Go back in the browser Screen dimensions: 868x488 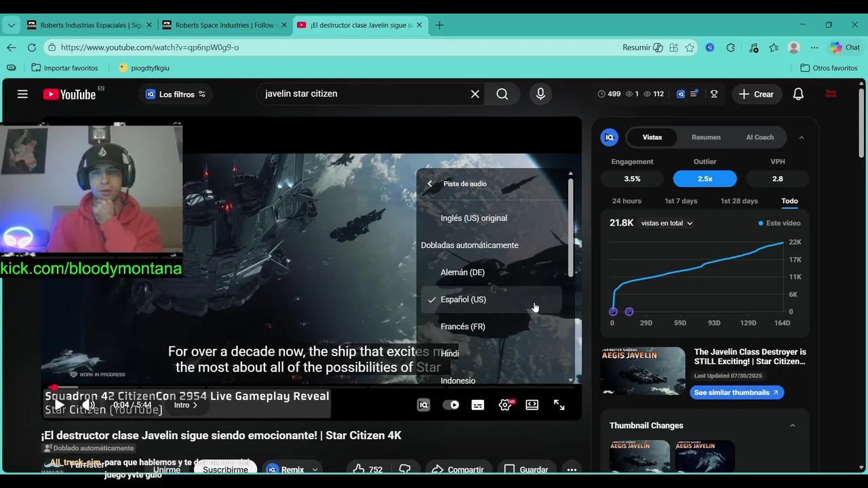11,47
